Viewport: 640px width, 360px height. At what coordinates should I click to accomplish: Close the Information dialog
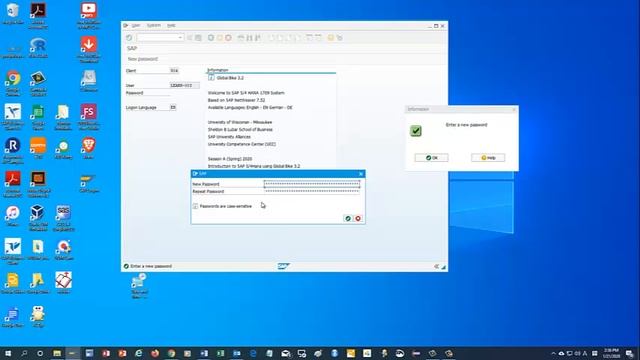click(514, 109)
